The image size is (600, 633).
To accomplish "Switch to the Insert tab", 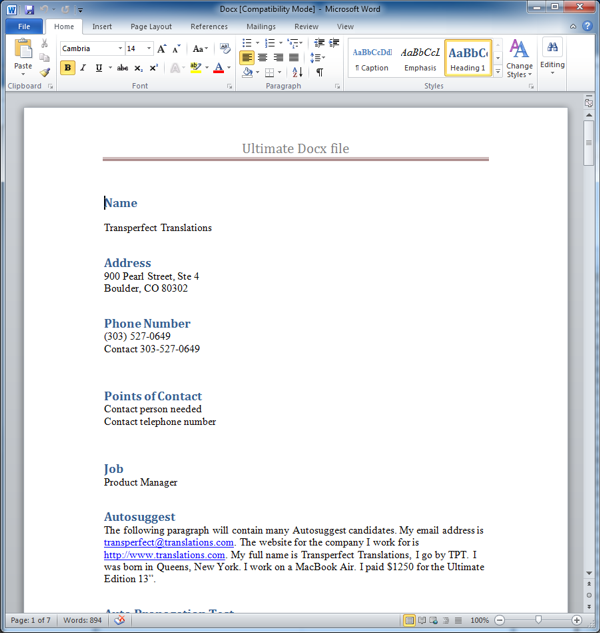I will coord(102,26).
